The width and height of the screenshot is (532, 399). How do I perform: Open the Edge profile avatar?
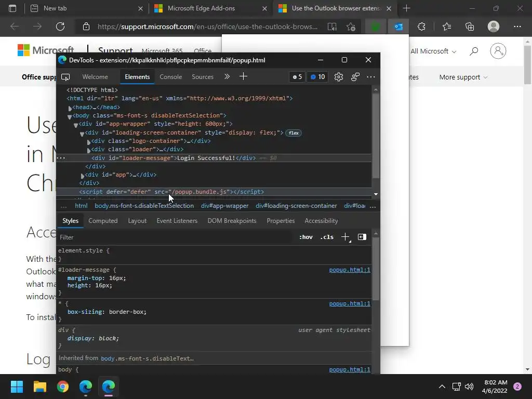pyautogui.click(x=494, y=26)
